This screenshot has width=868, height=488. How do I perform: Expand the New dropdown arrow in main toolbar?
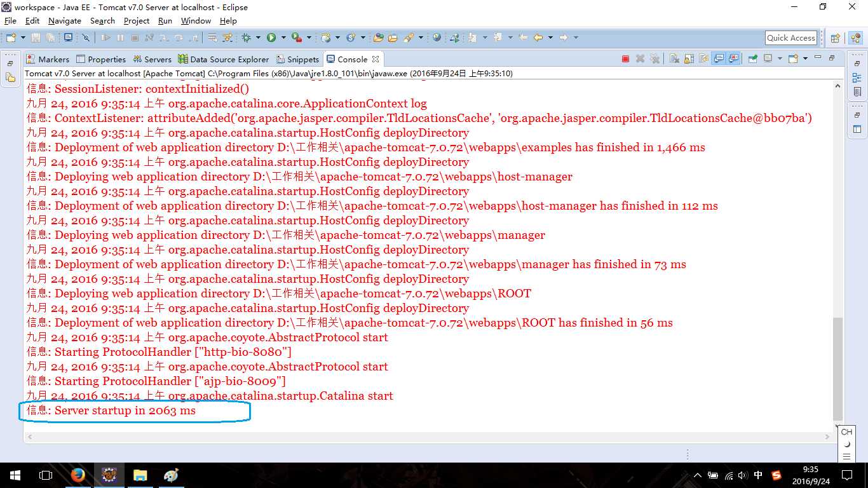pyautogui.click(x=23, y=38)
